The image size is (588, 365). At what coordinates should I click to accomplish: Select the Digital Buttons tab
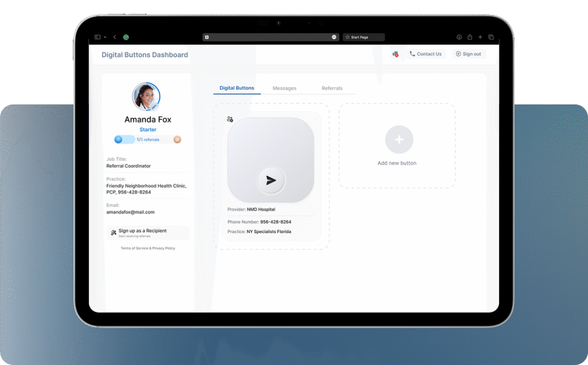coord(237,88)
